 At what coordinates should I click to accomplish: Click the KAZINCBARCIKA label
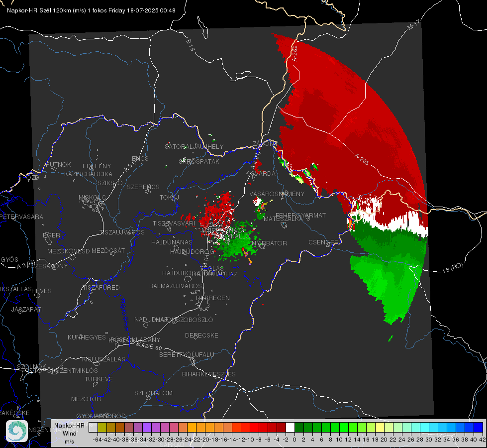point(88,174)
